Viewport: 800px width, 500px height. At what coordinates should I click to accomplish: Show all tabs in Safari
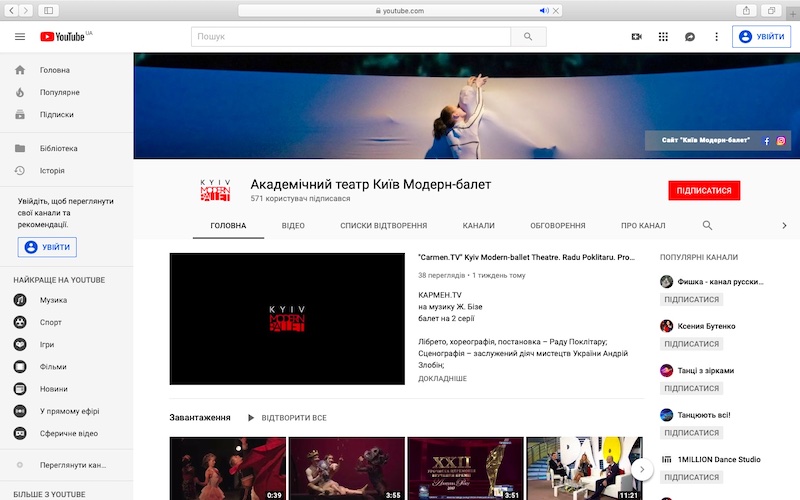(771, 10)
